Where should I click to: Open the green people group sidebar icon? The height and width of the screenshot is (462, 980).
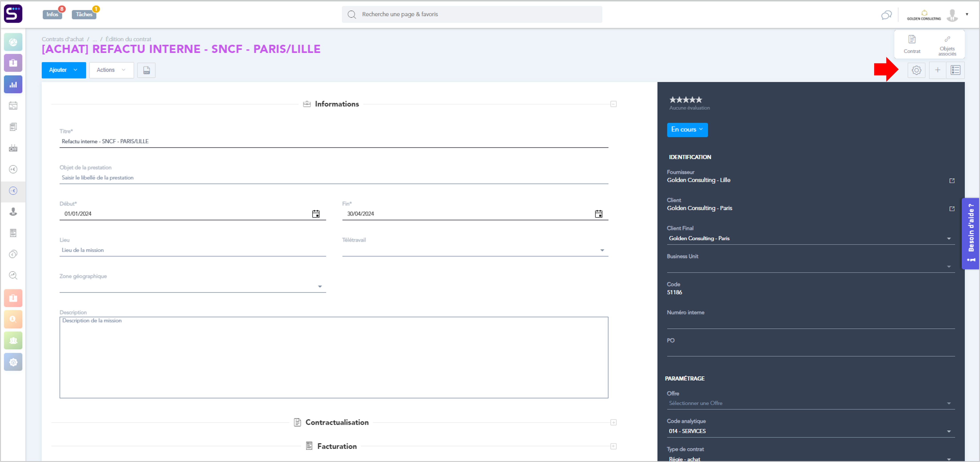(13, 340)
